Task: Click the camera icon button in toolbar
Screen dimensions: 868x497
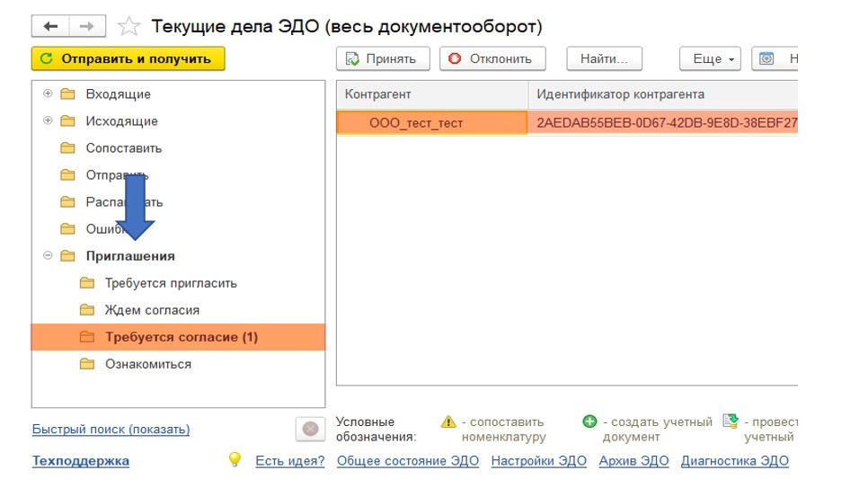Action: click(766, 58)
